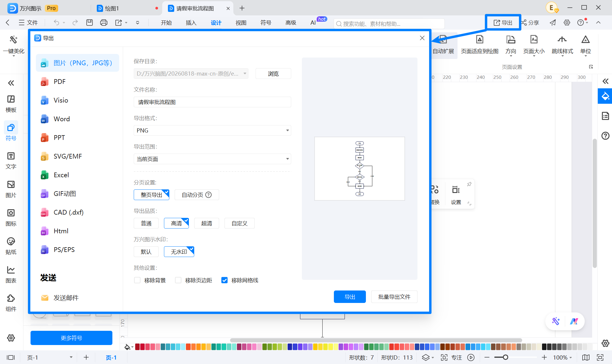Click the blue 导出 button in the dialog
Screen dimensions: 612x364
350,297
